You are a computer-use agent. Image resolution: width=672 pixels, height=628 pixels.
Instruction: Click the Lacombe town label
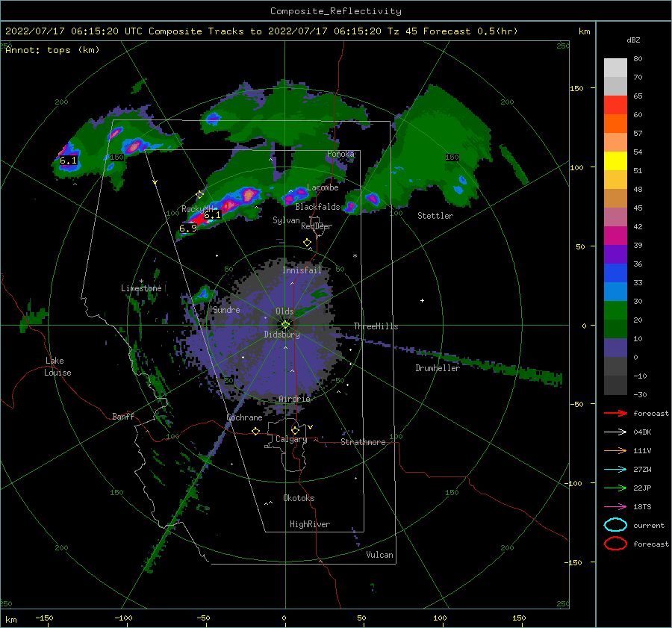click(323, 187)
